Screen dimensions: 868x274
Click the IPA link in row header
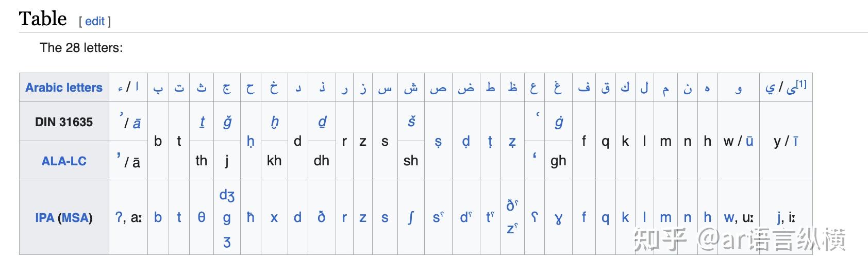[x=44, y=218]
